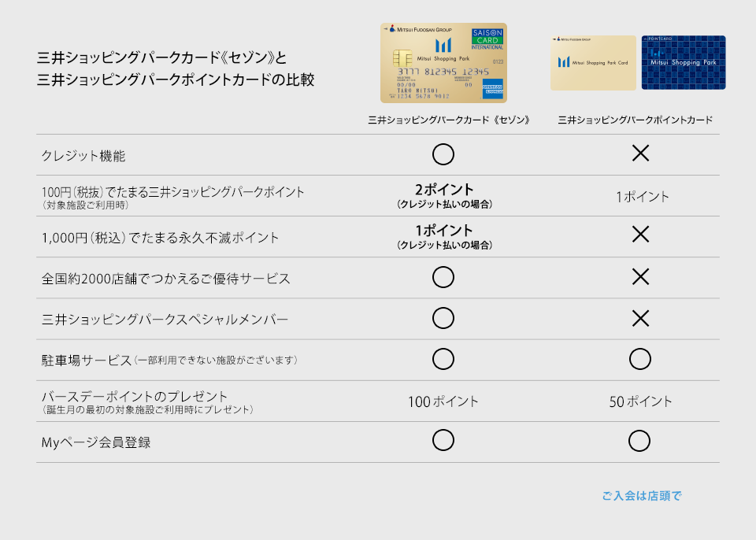The height and width of the screenshot is (540, 756).
Task: Click the point card column circle for 駐車場サービス
Action: coord(640,360)
